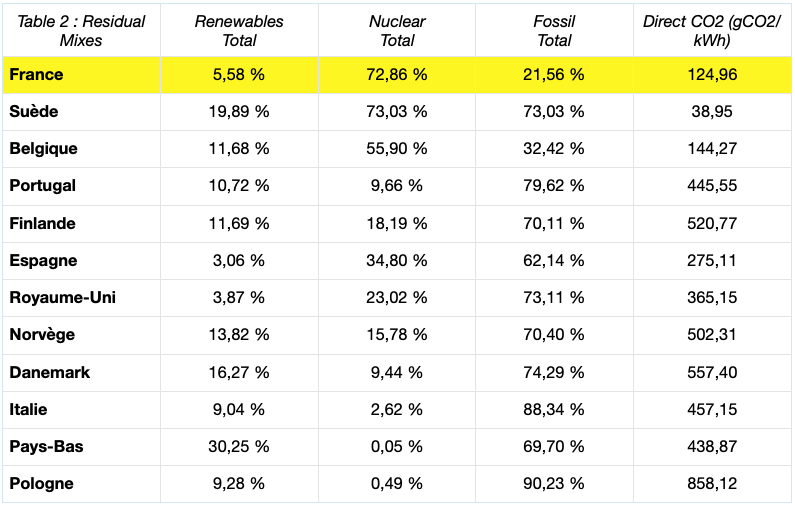The height and width of the screenshot is (505, 795).
Task: Select the Nuclear Total column header
Action: (x=397, y=30)
